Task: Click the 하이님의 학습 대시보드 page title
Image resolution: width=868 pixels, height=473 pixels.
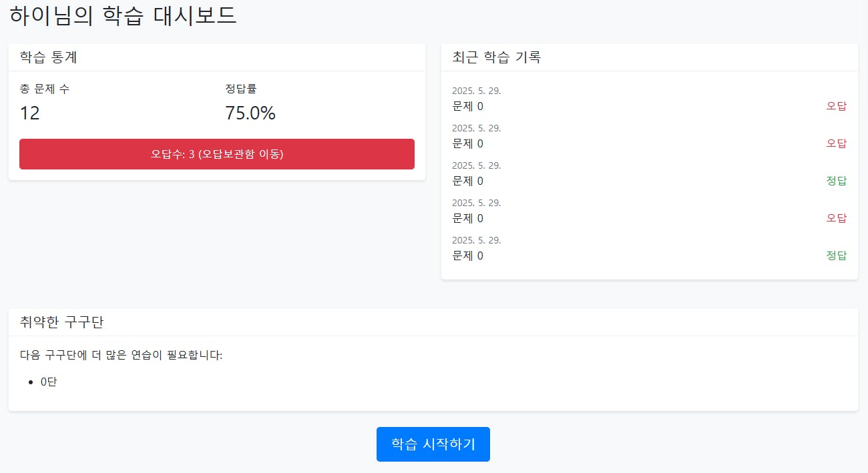Action: (124, 16)
